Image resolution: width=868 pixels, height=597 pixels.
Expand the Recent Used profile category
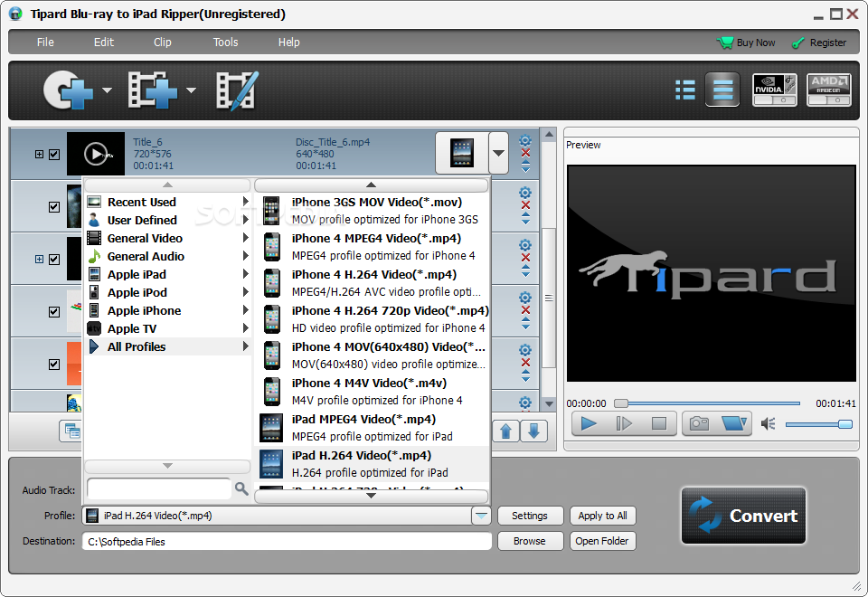pos(168,202)
